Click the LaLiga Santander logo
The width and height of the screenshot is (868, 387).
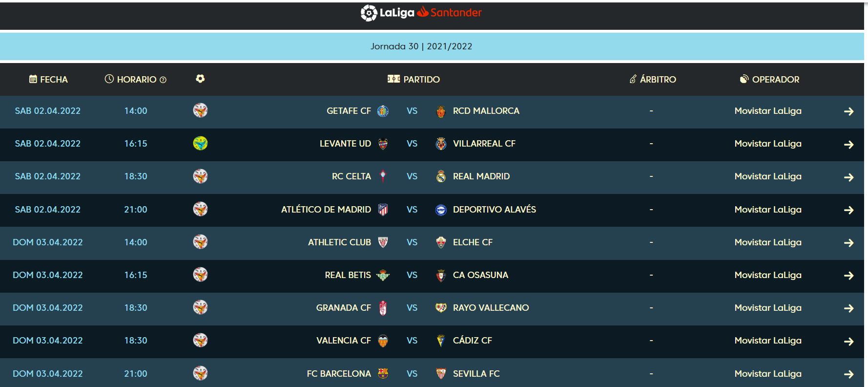point(421,13)
